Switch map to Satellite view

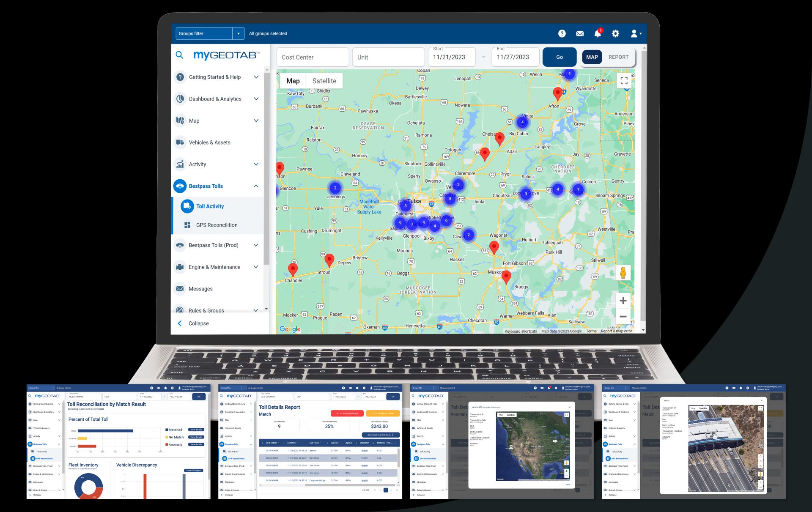324,81
